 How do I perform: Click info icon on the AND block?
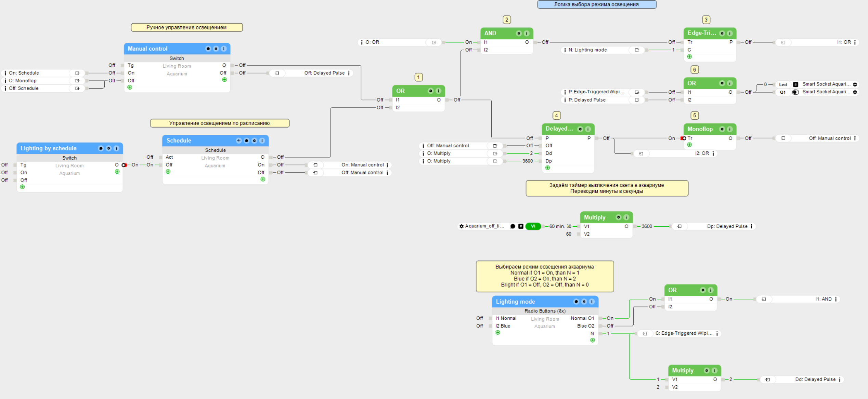tap(527, 33)
